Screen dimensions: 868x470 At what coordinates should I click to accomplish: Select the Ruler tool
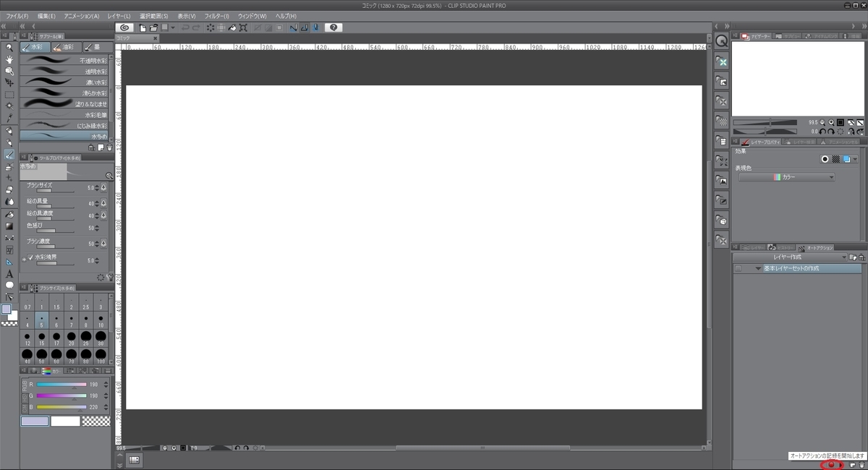9,262
